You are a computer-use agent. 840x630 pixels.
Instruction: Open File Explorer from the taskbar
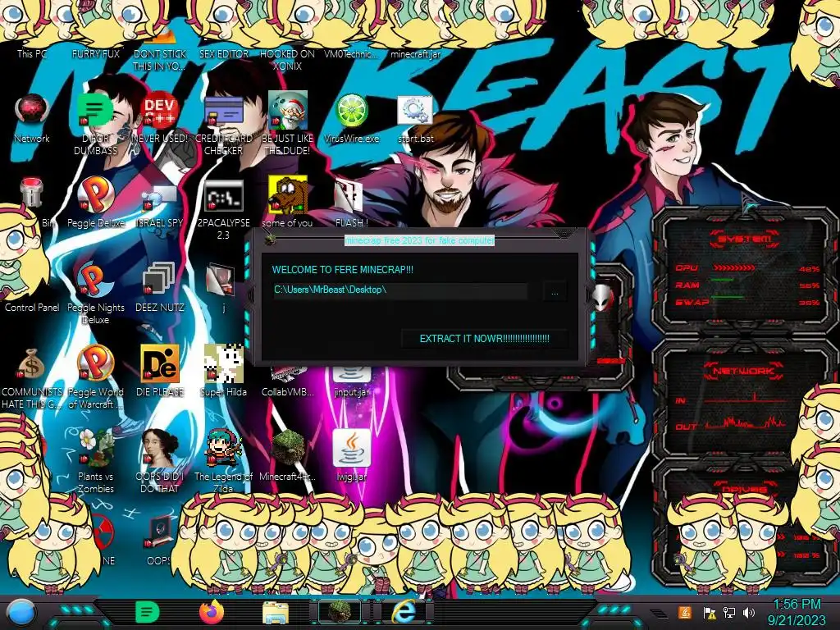tap(276, 612)
